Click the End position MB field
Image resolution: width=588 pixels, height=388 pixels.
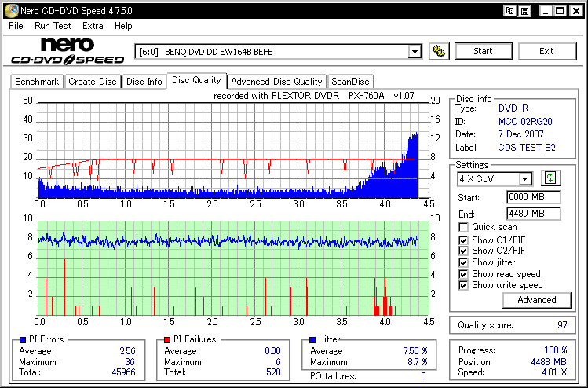533,213
